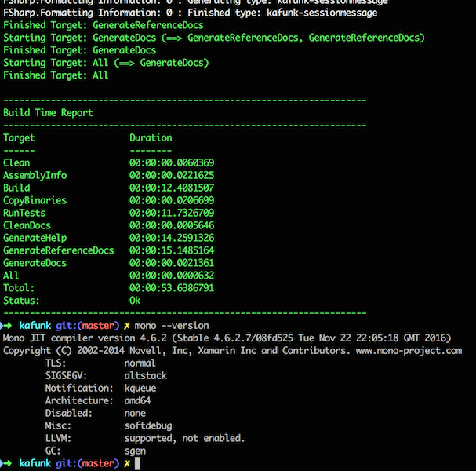This screenshot has height=471, width=476.
Task: Click the 'Duration' column header
Action: 151,138
